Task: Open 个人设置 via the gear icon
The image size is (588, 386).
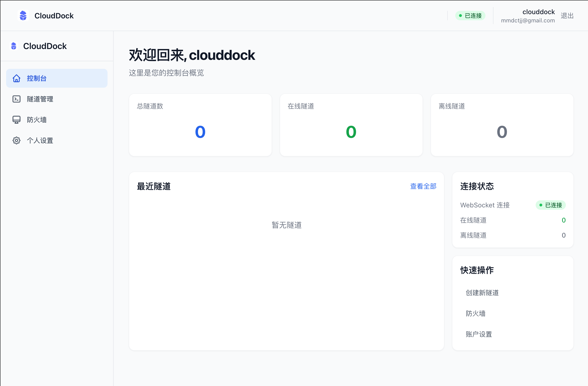Action: 16,140
